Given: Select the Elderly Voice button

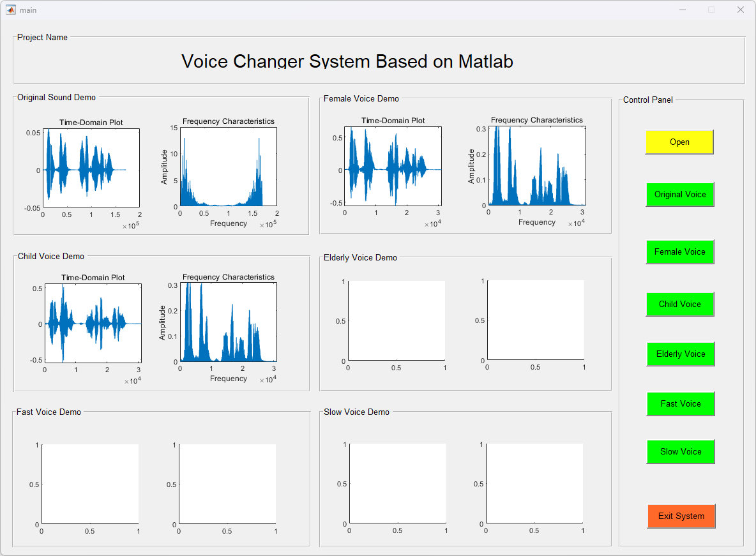Looking at the screenshot, I should pos(680,354).
